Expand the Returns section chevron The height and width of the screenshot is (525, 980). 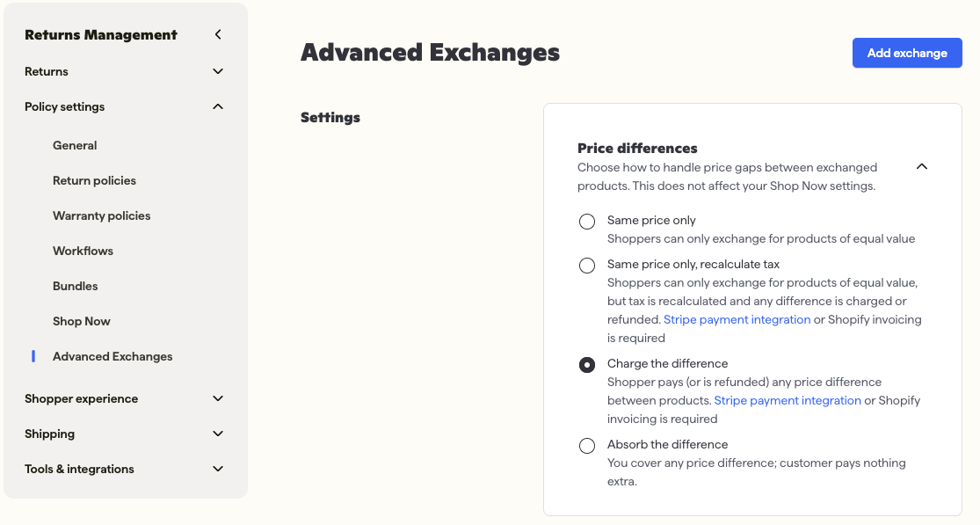click(217, 71)
